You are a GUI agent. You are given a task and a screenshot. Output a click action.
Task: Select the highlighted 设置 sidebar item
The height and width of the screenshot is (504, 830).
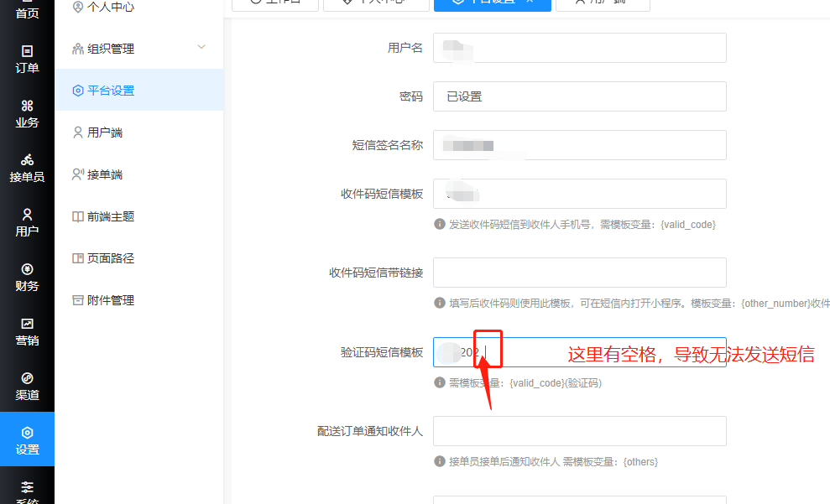tap(27, 439)
